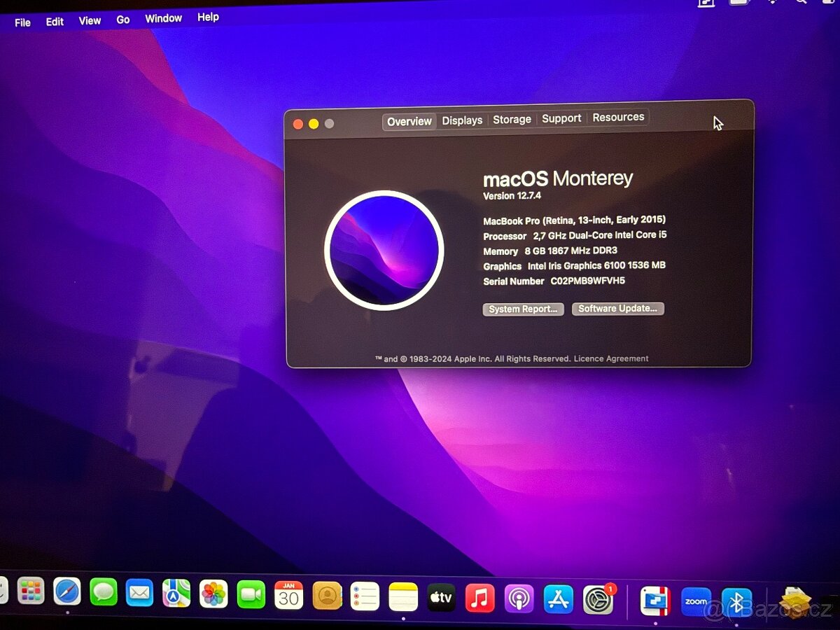Launch the Music app
840x630 pixels.
click(479, 597)
